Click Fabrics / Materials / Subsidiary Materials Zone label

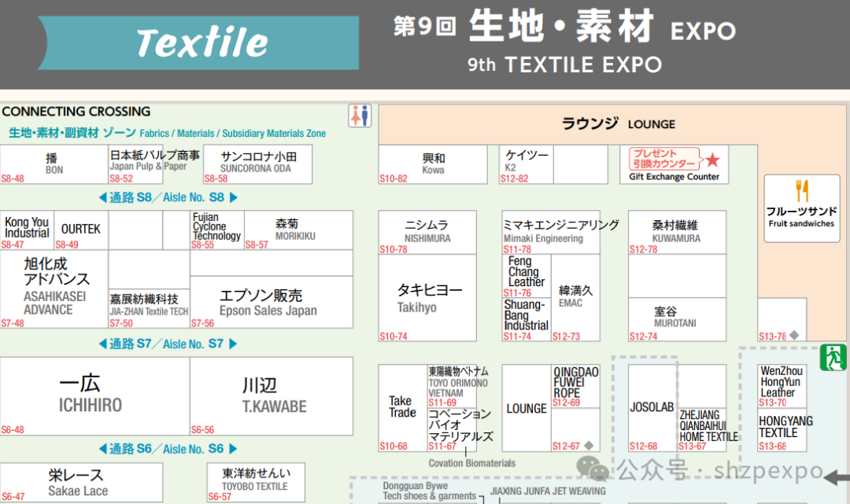[232, 133]
